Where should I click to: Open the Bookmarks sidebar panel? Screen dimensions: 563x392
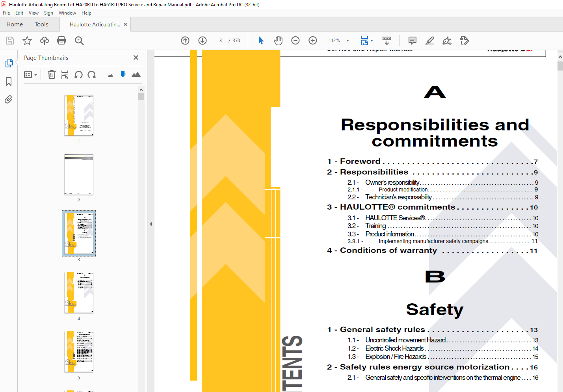(9, 82)
